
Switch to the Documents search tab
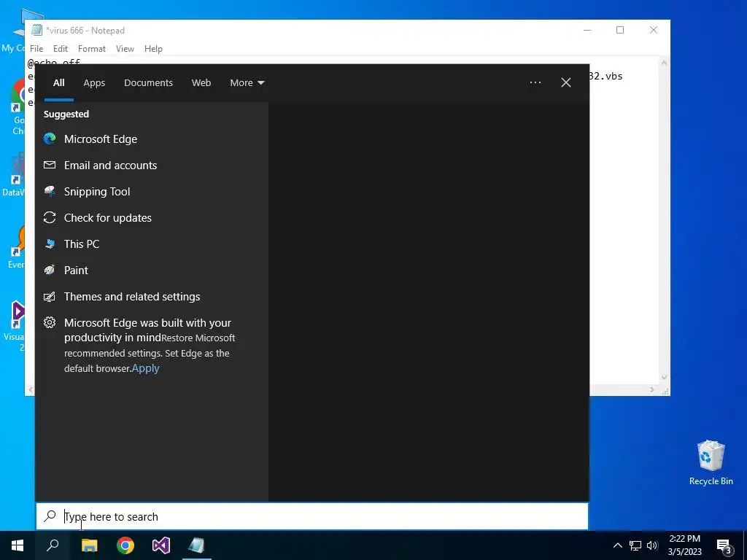tap(148, 83)
